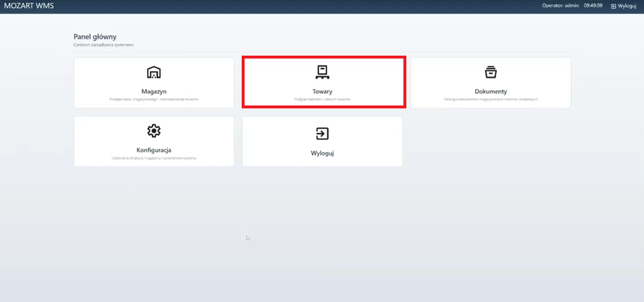Click the Konfiguracja gear icon

point(154,131)
